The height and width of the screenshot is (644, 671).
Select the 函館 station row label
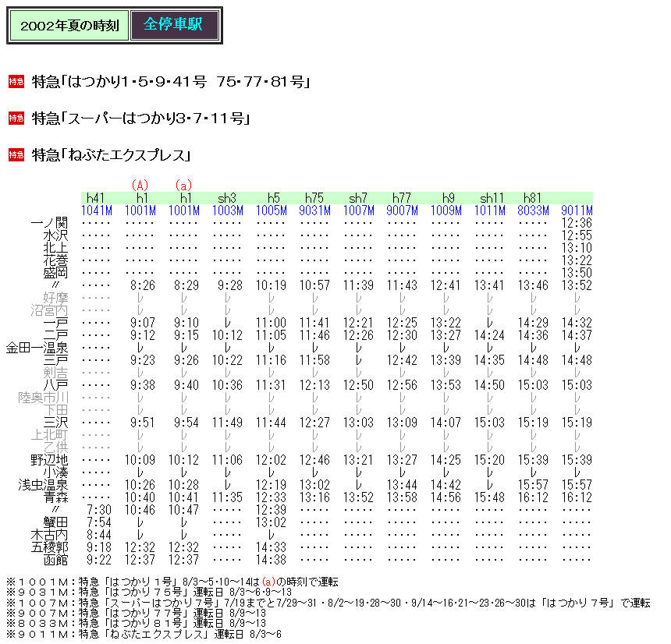coord(55,559)
